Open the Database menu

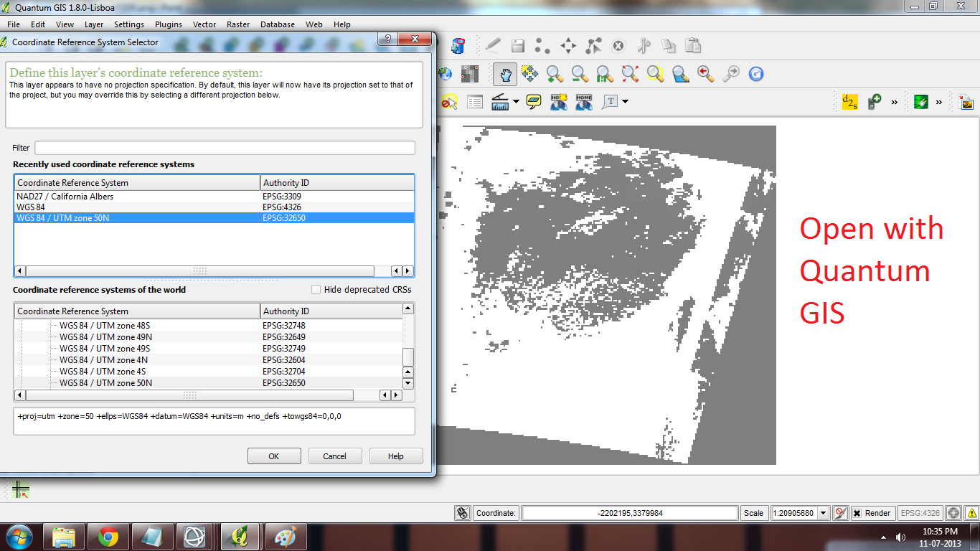pyautogui.click(x=278, y=24)
